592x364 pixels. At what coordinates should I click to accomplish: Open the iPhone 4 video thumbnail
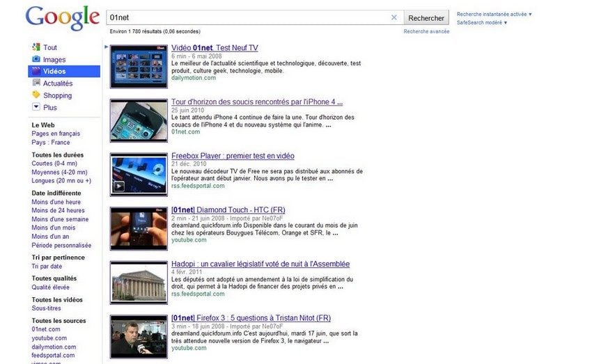point(139,120)
